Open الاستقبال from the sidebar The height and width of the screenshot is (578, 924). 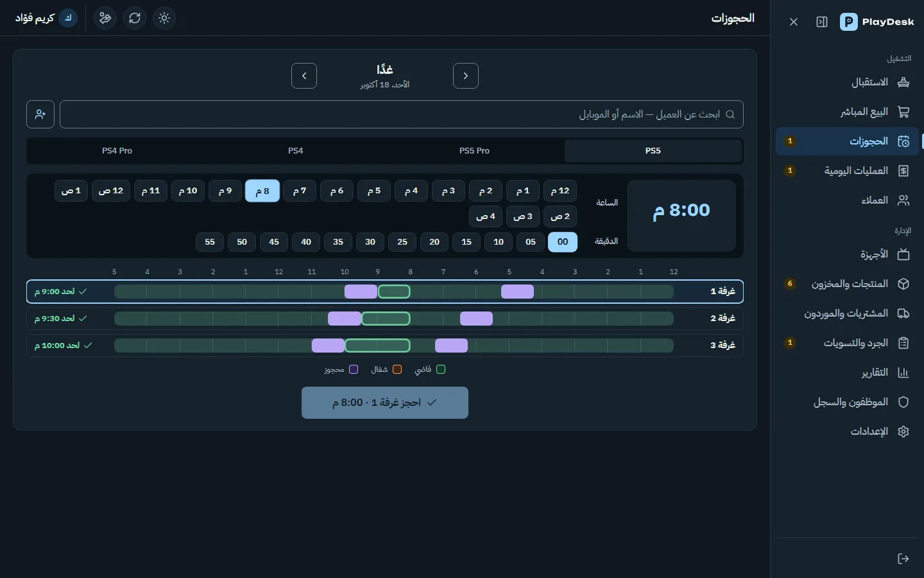coord(847,82)
